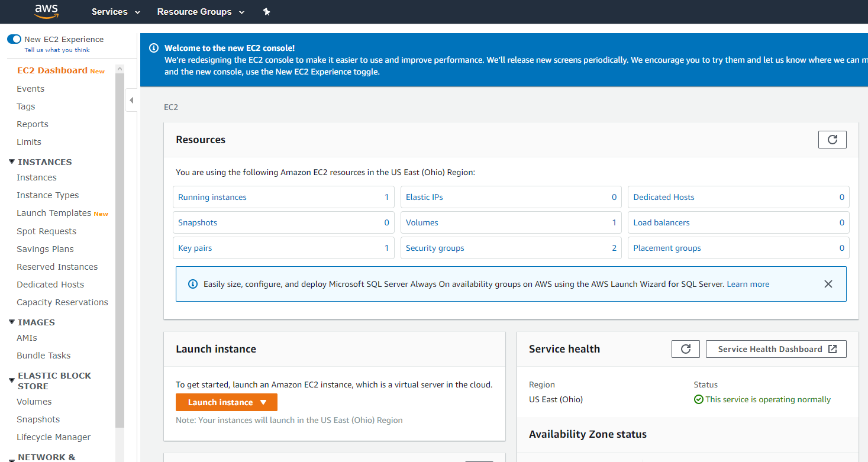Open the Service Health Dashboard
This screenshot has width=868, height=462.
[776, 349]
